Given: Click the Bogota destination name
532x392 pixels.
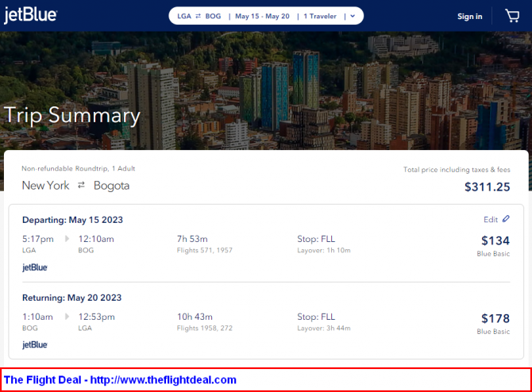Looking at the screenshot, I should [x=111, y=186].
